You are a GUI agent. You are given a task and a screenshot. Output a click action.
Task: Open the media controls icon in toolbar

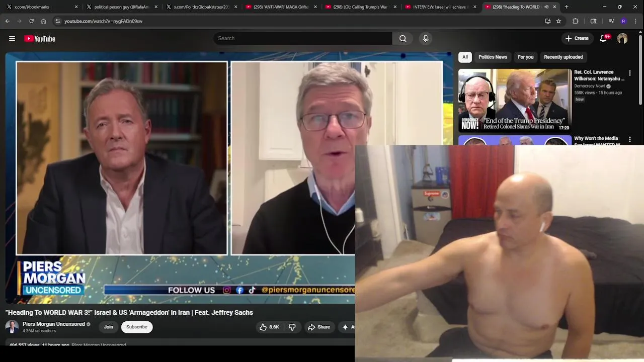click(x=611, y=21)
